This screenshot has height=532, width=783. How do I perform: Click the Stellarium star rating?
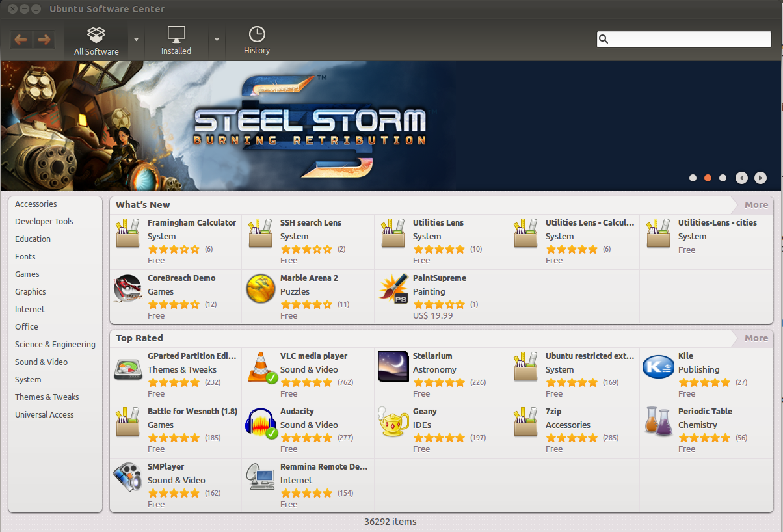click(x=439, y=382)
